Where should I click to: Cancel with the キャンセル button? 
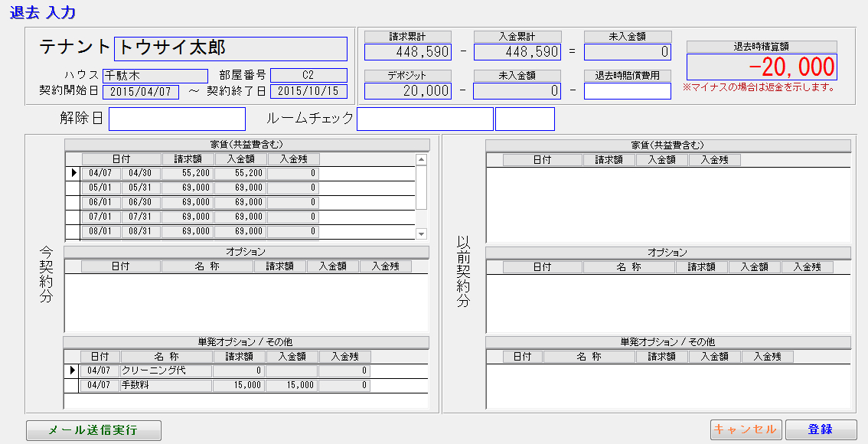pyautogui.click(x=746, y=430)
